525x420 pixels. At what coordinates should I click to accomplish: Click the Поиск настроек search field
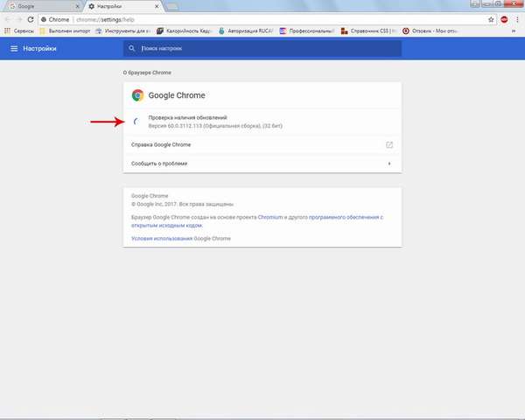[x=262, y=49]
